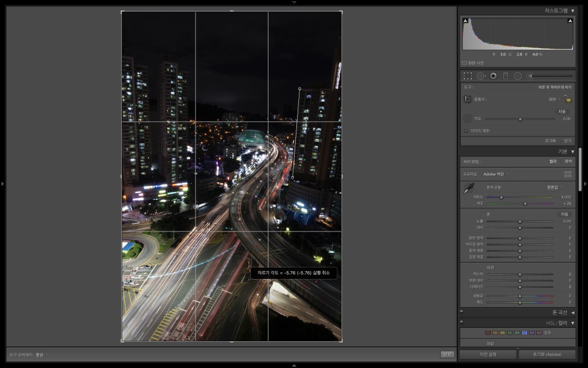Viewport: 588px width, 368px height.
Task: Open the Adobe 색상 profile dropdown
Action: [x=496, y=174]
